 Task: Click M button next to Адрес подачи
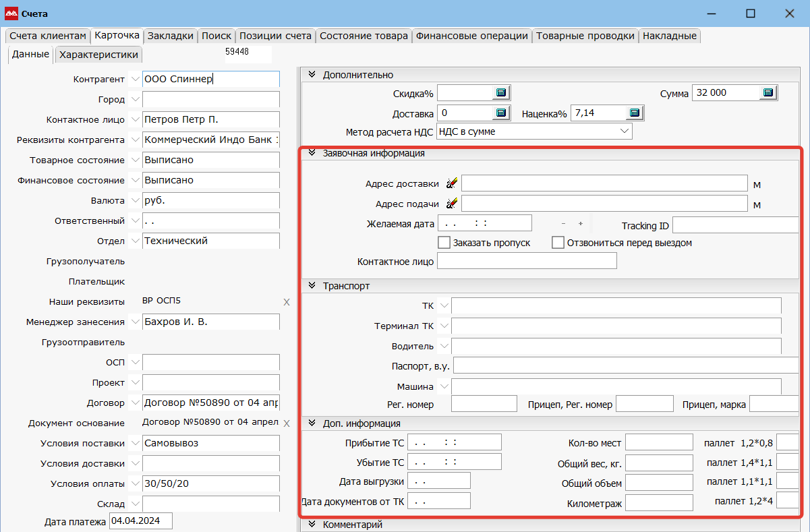pyautogui.click(x=757, y=205)
